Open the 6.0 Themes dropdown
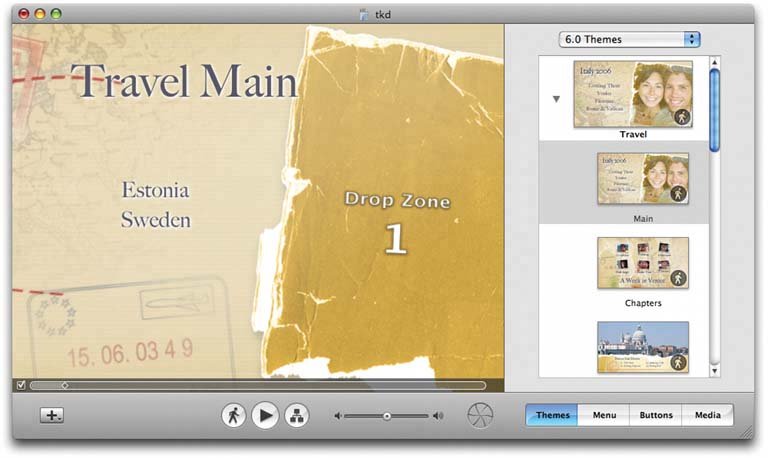The image size is (768, 458). (x=629, y=39)
